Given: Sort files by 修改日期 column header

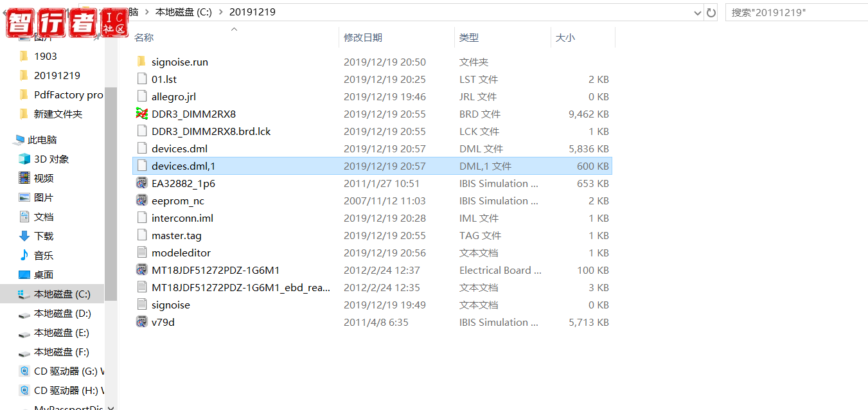Looking at the screenshot, I should pyautogui.click(x=363, y=38).
